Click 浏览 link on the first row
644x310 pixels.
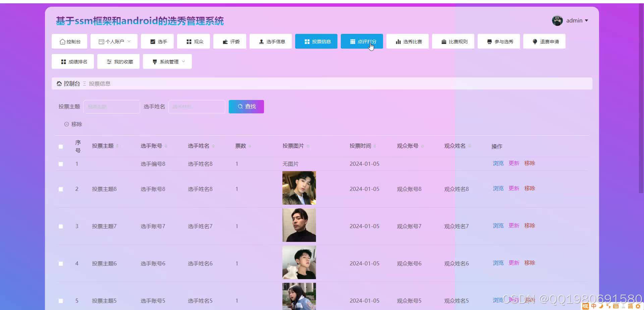click(x=498, y=163)
